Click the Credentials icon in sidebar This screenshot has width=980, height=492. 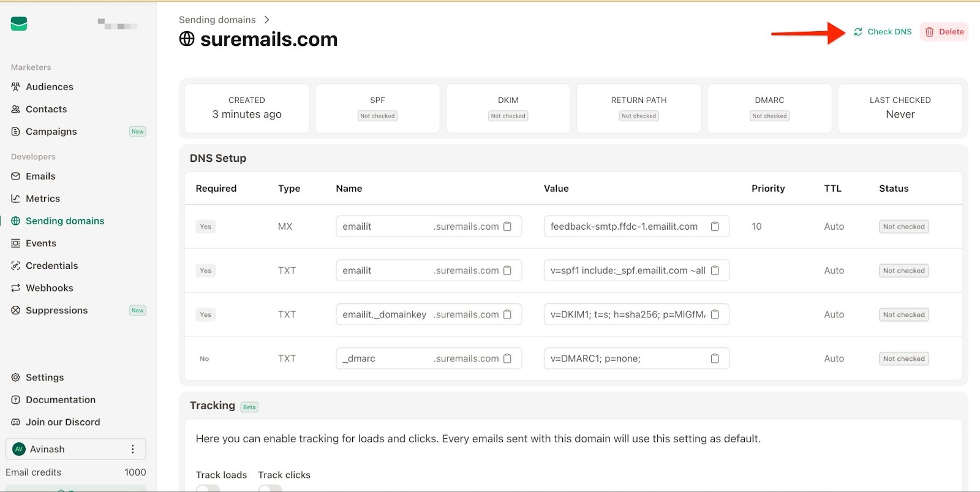tap(16, 266)
